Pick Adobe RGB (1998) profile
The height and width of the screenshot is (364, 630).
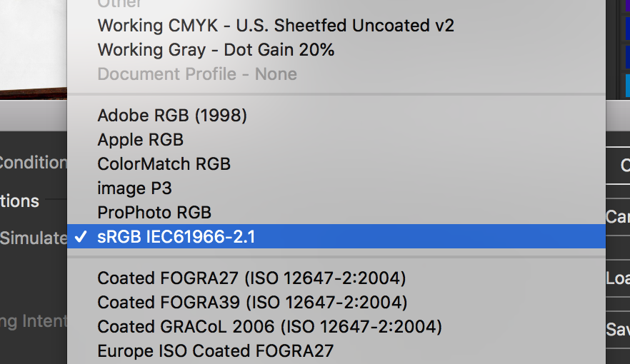click(172, 115)
